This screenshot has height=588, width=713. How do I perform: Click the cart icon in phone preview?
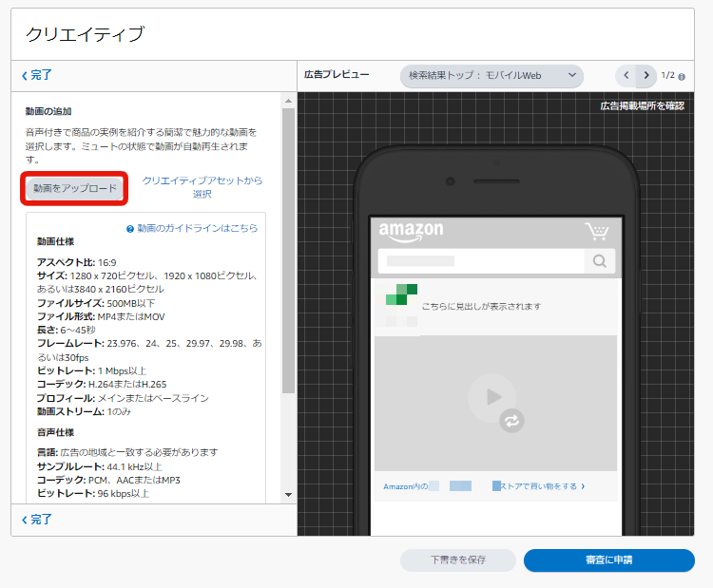pyautogui.click(x=597, y=232)
